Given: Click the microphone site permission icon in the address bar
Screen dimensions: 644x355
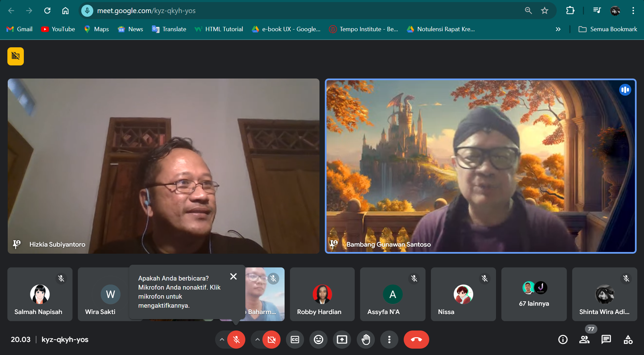Looking at the screenshot, I should point(87,11).
